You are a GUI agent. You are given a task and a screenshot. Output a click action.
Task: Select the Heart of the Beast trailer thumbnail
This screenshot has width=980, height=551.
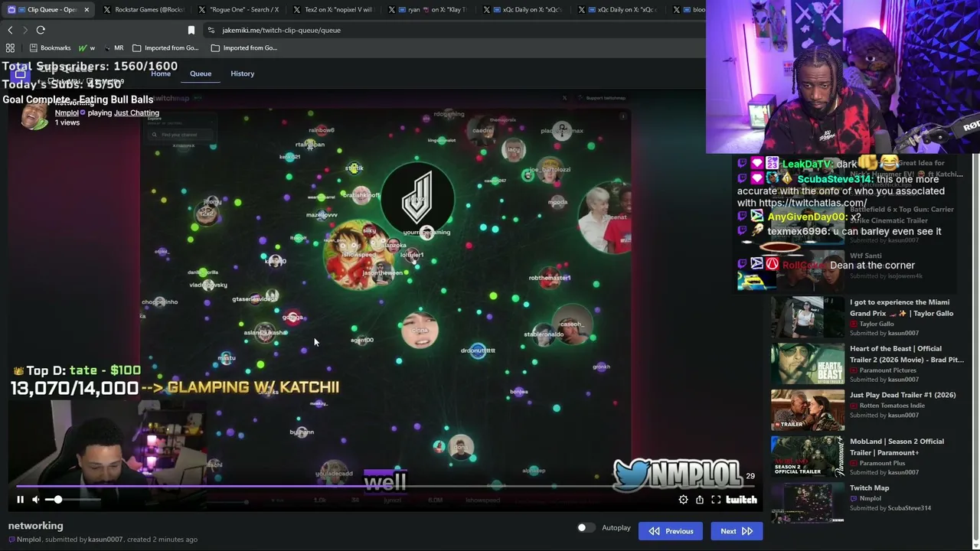[x=808, y=364]
